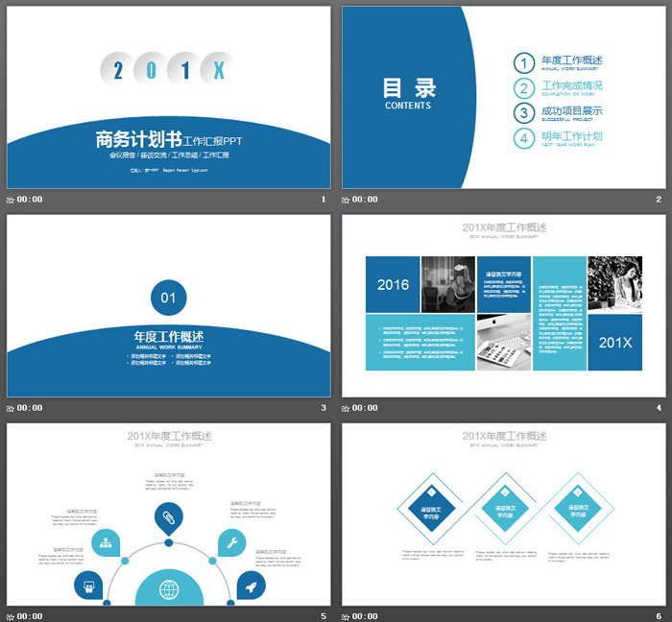
Task: Click the 00:00 timing under slide 3
Action: pyautogui.click(x=30, y=408)
